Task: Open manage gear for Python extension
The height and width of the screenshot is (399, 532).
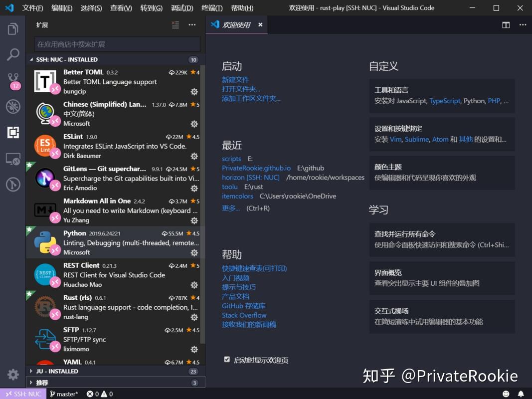Action: point(194,253)
